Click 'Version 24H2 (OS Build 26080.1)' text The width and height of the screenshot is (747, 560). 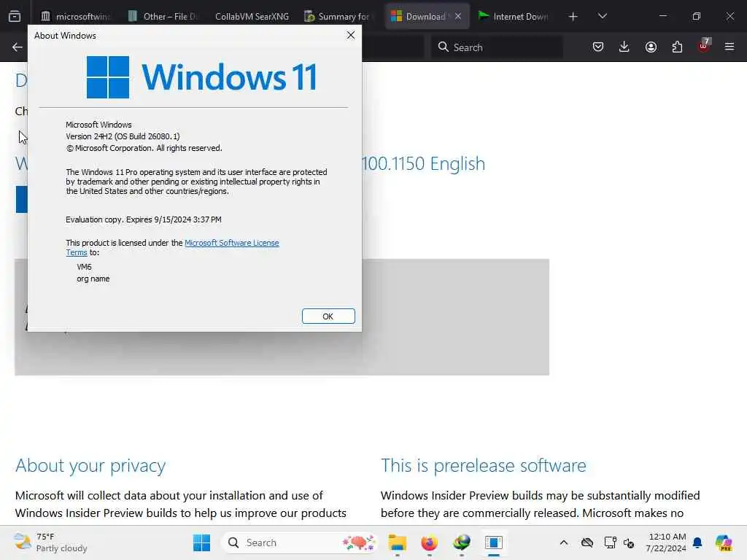(123, 136)
